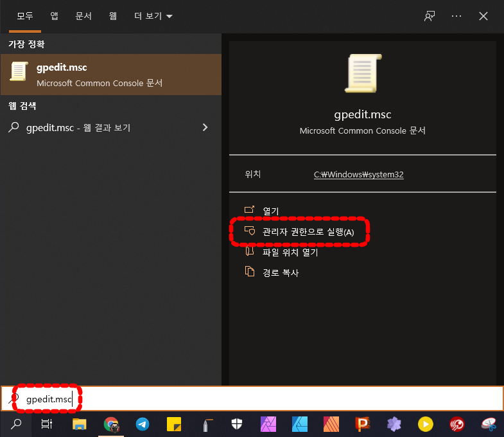Expand the 더 보기 dropdown
The image size is (504, 437).
(x=153, y=16)
